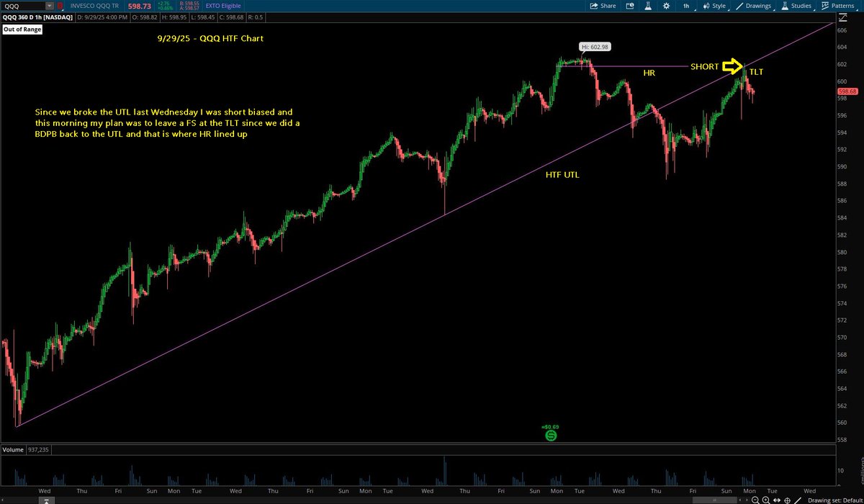Click the Out of Range label
864x504 pixels.
point(22,30)
